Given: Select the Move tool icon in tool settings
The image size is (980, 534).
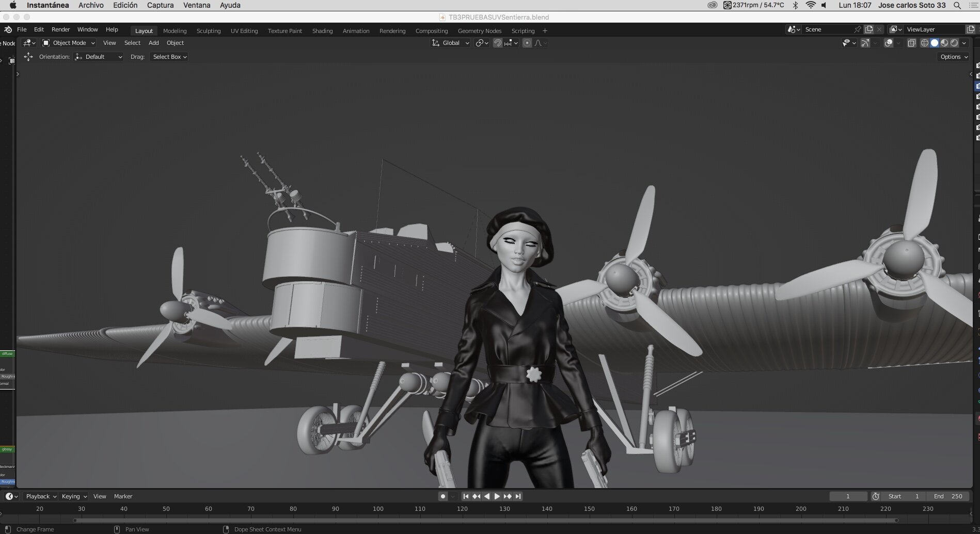Looking at the screenshot, I should [x=28, y=57].
